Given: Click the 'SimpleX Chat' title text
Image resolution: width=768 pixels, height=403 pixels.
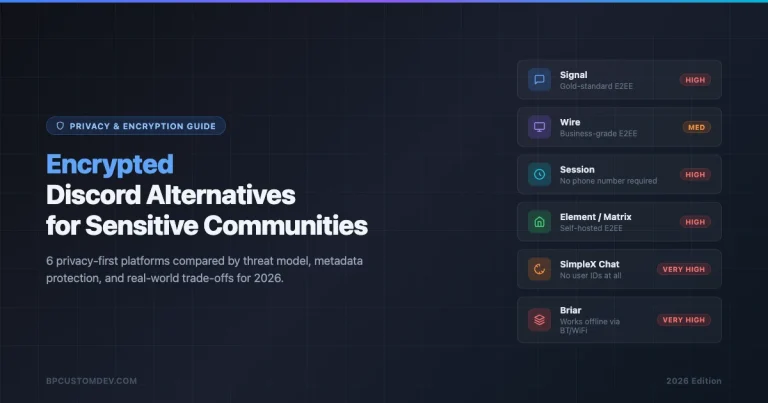Looking at the screenshot, I should pyautogui.click(x=590, y=264).
